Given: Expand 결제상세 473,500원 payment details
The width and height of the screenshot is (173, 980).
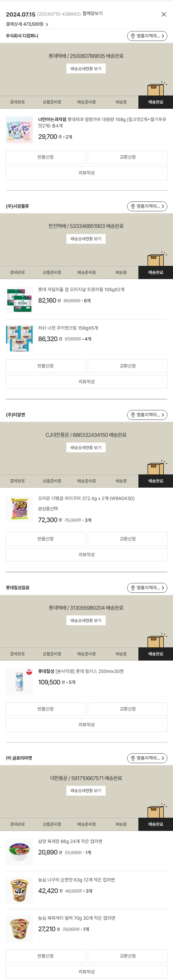Looking at the screenshot, I should click(27, 24).
